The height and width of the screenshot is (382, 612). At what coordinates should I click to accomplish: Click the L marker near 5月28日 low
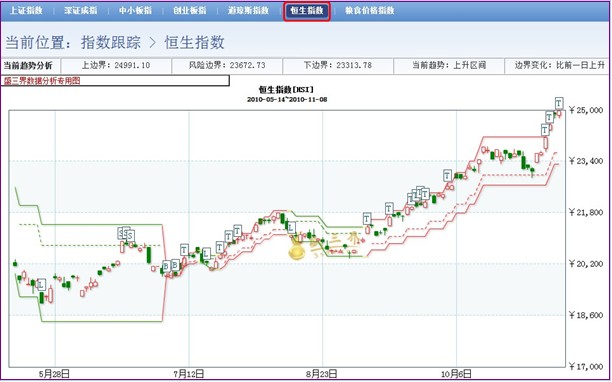[41, 284]
